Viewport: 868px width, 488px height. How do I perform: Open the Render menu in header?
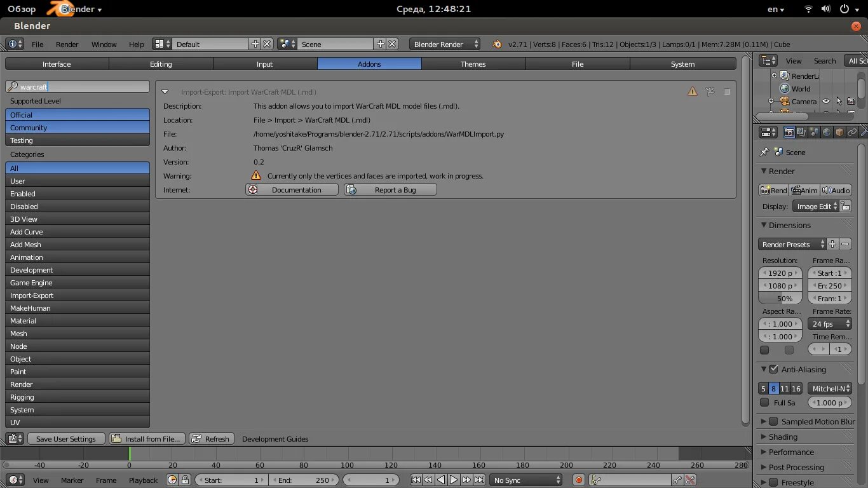pos(67,44)
